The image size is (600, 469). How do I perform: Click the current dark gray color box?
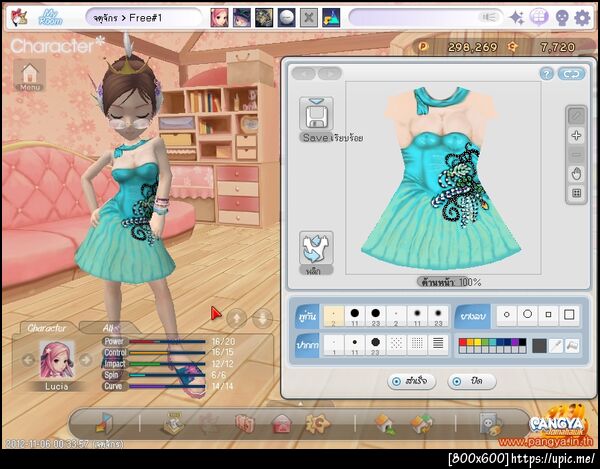[539, 346]
